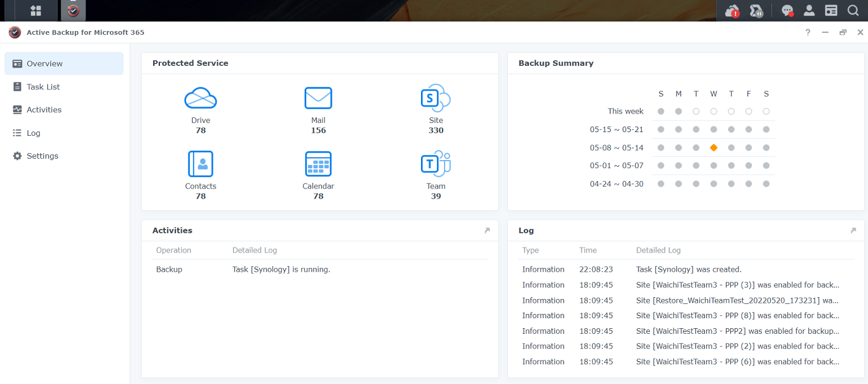This screenshot has width=868, height=384.
Task: Click the Drive cloud icon
Action: pos(200,98)
